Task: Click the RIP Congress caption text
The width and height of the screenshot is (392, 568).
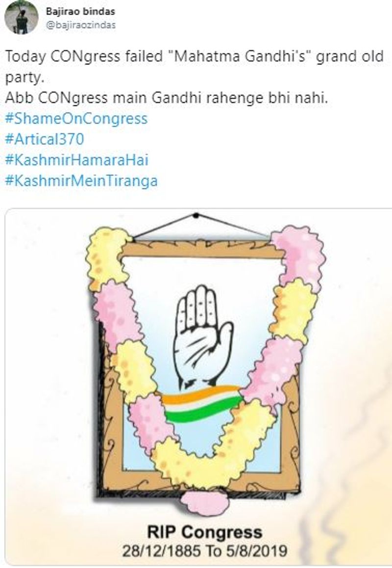Action: tap(204, 532)
